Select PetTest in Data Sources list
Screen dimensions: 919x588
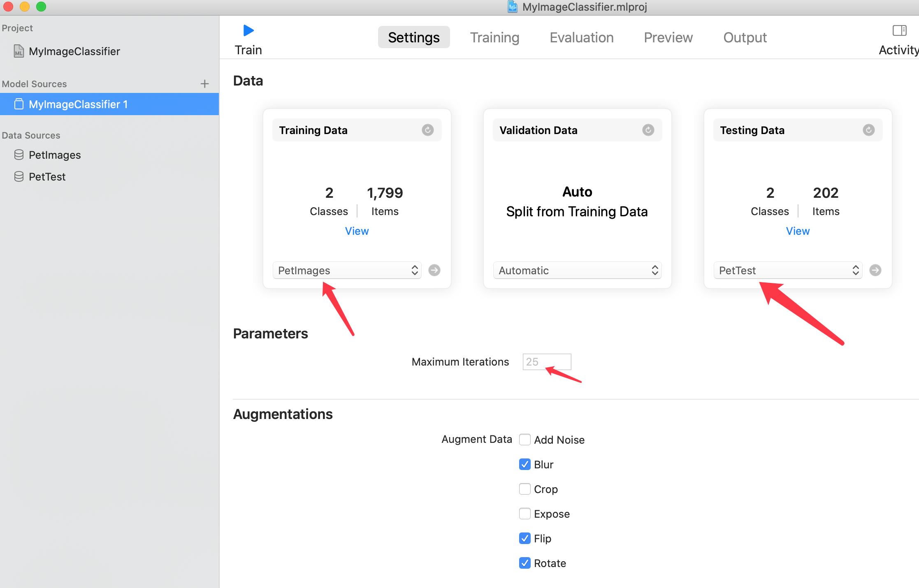click(x=47, y=177)
